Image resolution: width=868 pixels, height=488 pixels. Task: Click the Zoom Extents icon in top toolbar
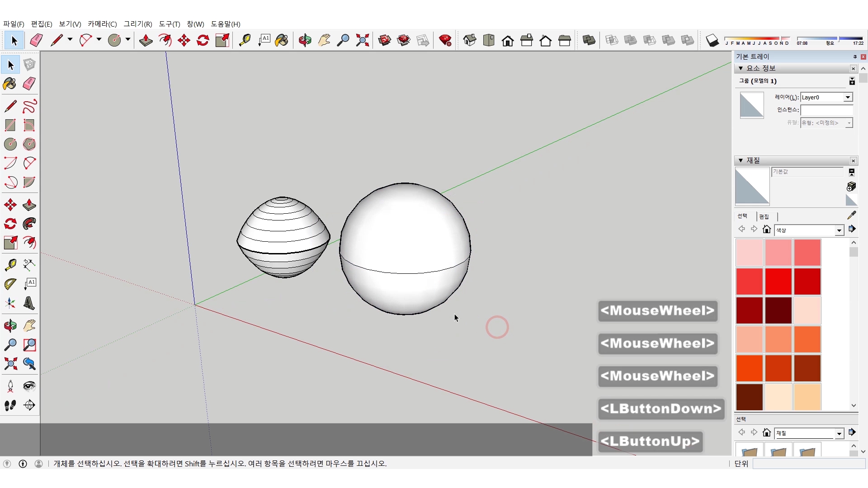(362, 41)
